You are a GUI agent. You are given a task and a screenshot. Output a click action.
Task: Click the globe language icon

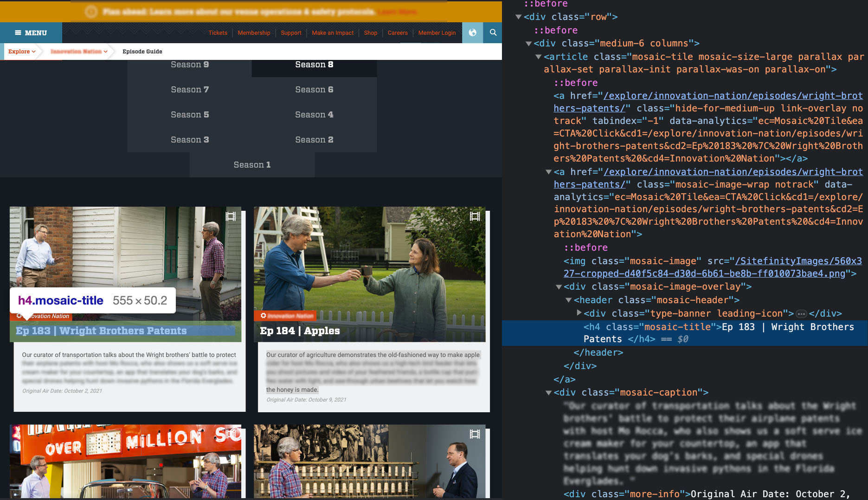[472, 32]
